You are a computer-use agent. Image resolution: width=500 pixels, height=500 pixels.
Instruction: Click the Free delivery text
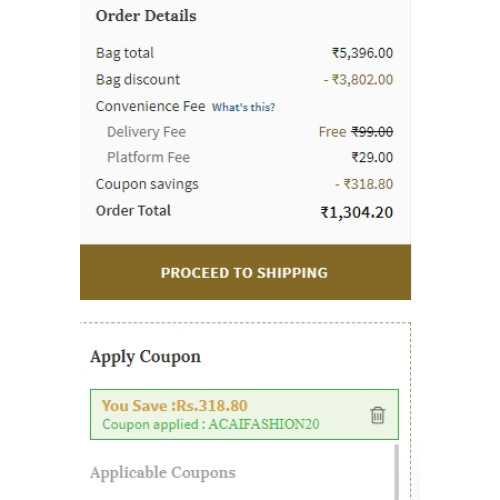pyautogui.click(x=332, y=132)
